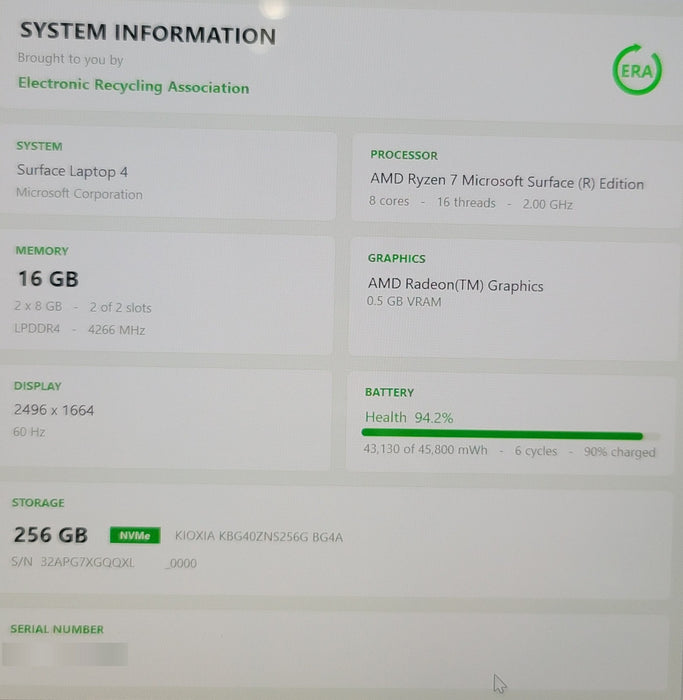Click the MEMORY section heading
The height and width of the screenshot is (700, 683).
point(42,250)
